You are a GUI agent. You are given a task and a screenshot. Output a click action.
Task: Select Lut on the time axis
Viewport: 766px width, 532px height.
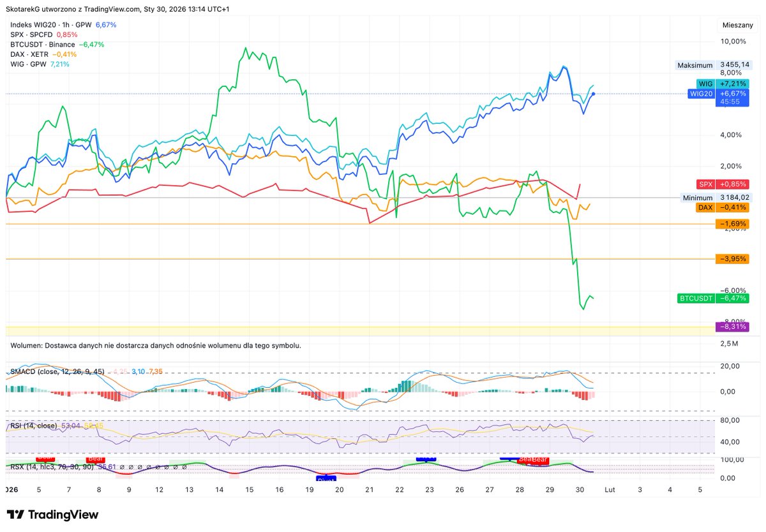point(610,490)
